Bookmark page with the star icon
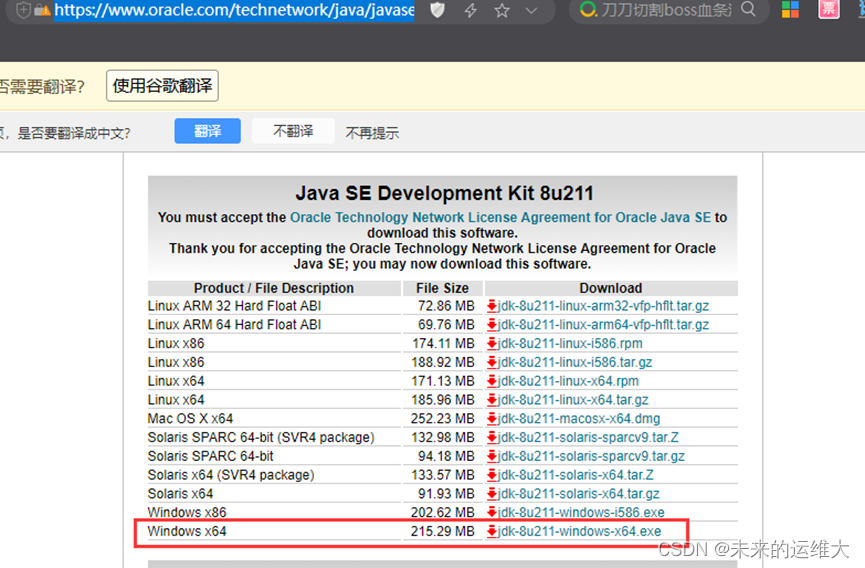The width and height of the screenshot is (865, 568). [x=502, y=10]
